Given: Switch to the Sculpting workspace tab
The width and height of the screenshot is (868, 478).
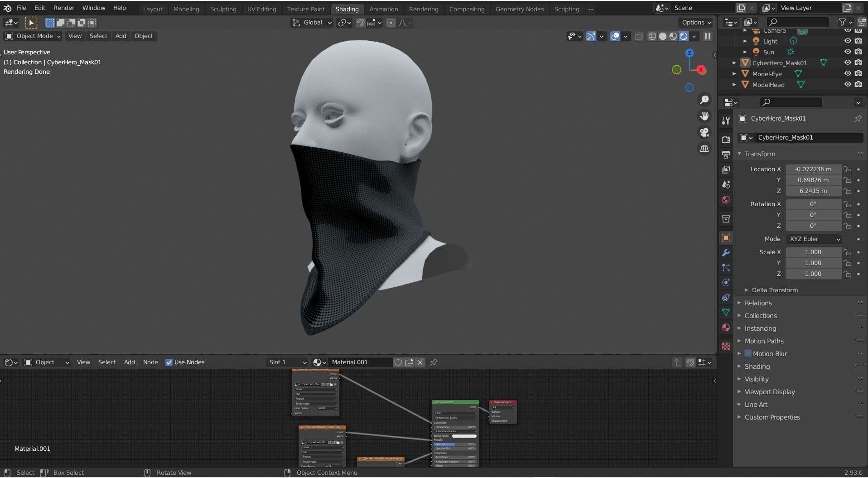Looking at the screenshot, I should 223,9.
